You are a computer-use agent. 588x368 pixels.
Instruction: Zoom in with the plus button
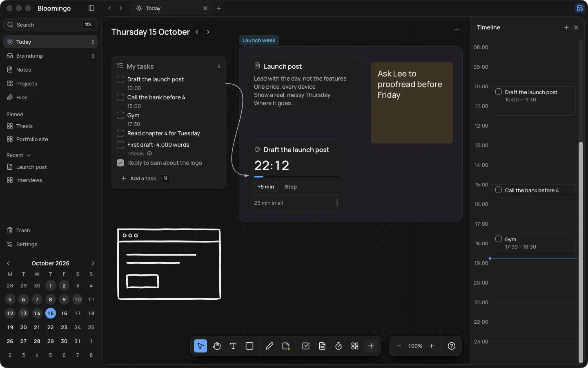pyautogui.click(x=432, y=346)
